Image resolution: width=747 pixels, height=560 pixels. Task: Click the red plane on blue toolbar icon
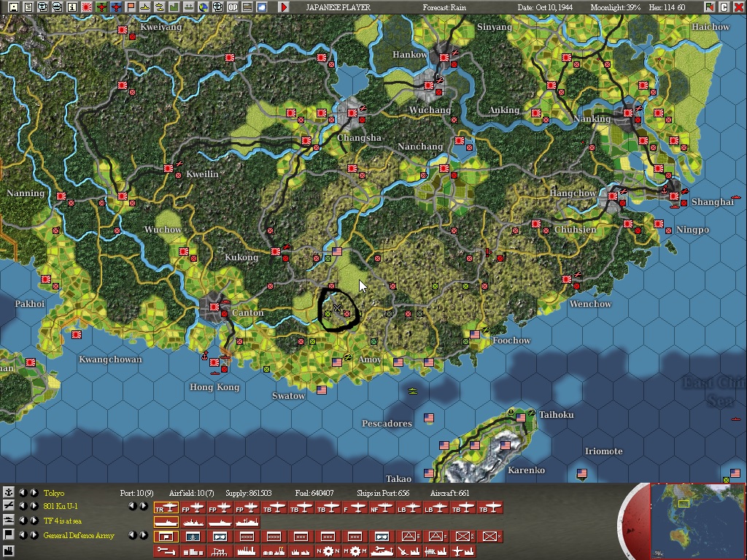point(116,7)
